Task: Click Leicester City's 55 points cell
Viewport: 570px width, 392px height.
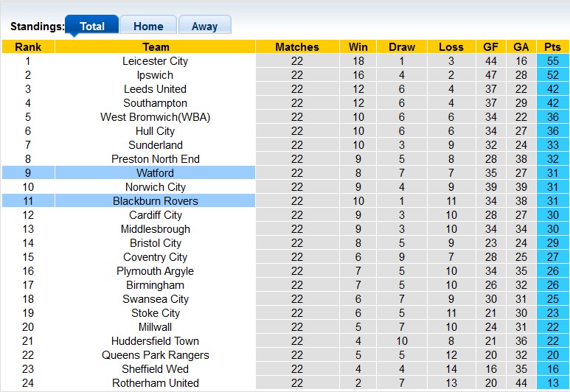Action: [552, 61]
